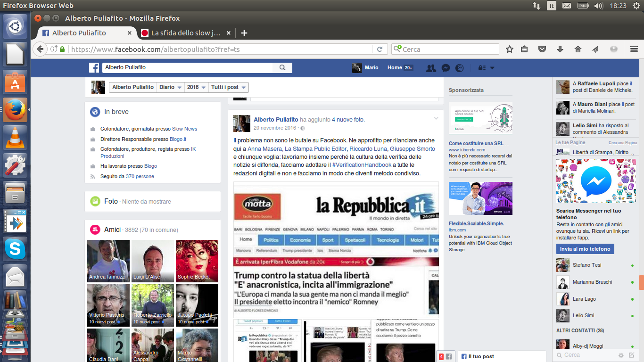The width and height of the screenshot is (644, 362).
Task: Open Ubuntu Dash home button
Action: [x=15, y=27]
